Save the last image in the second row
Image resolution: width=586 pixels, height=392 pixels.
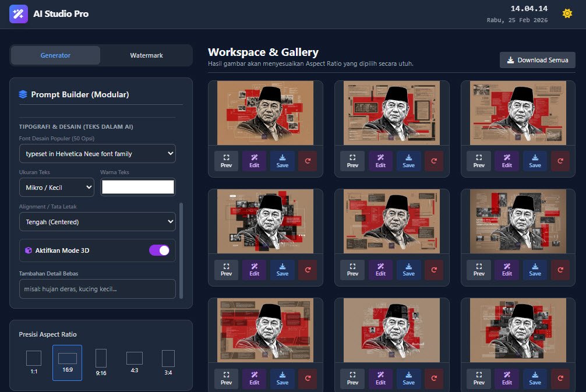pyautogui.click(x=535, y=270)
